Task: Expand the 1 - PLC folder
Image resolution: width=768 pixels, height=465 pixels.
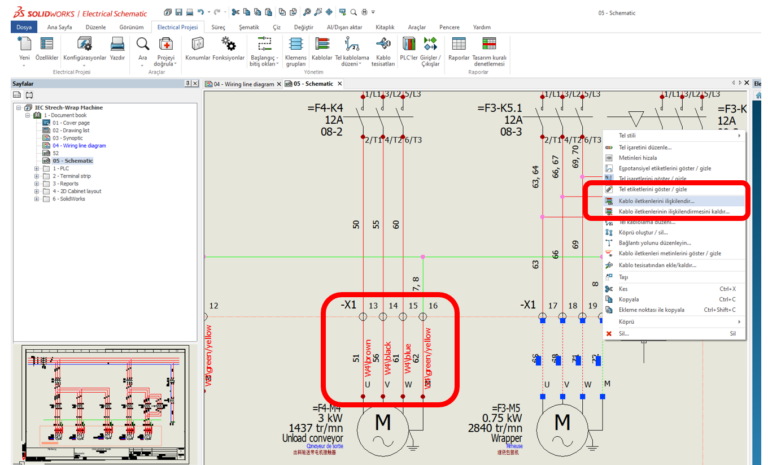Action: click(37, 169)
